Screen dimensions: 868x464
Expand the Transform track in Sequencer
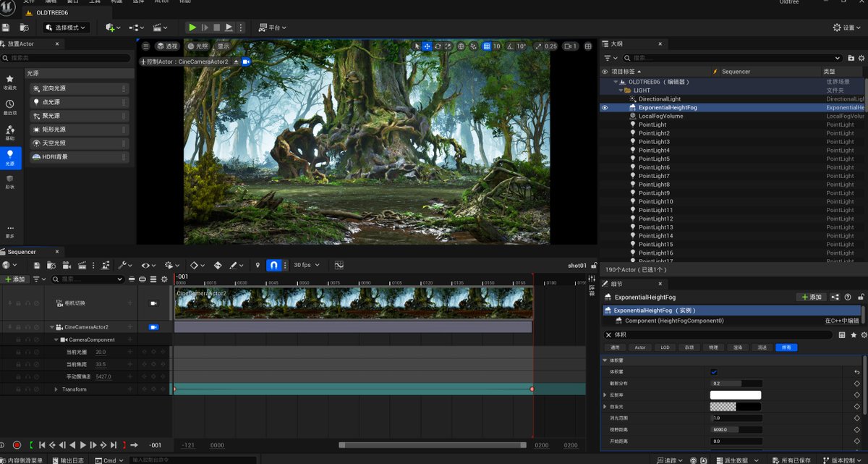56,389
